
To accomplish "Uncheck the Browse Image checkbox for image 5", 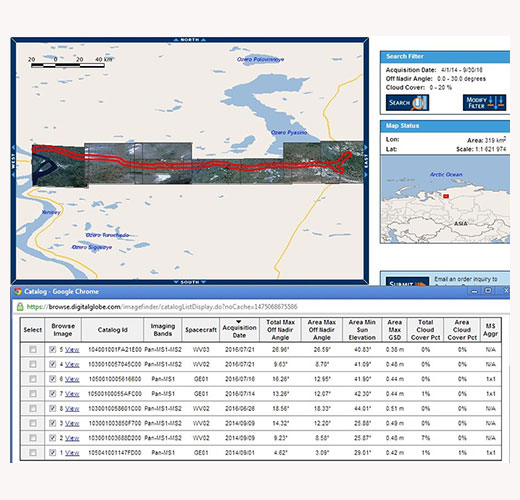I will pyautogui.click(x=52, y=349).
